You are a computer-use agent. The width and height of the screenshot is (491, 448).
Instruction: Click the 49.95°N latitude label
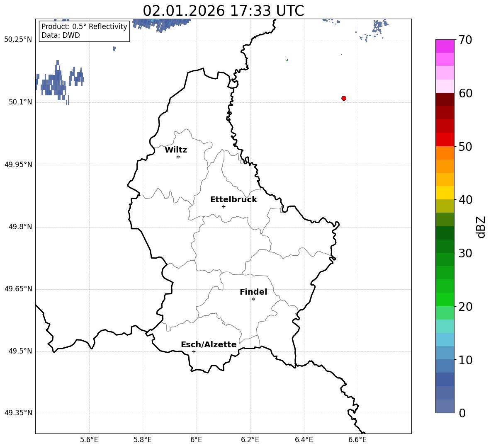coord(18,164)
